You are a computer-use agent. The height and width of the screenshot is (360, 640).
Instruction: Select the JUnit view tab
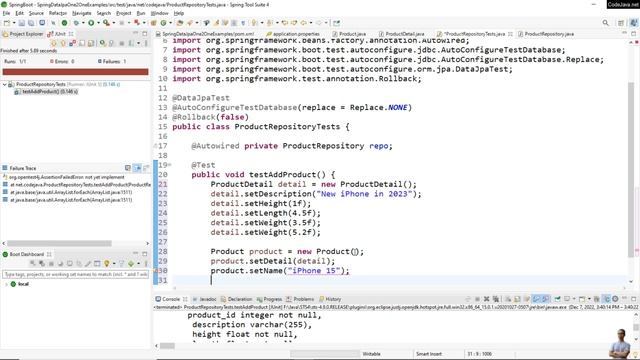[x=60, y=34]
